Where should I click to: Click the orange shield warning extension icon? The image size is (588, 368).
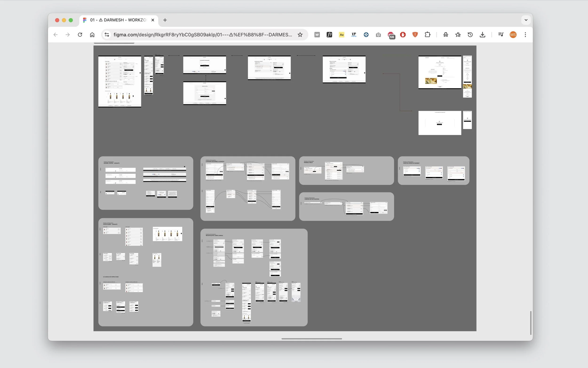coord(415,35)
